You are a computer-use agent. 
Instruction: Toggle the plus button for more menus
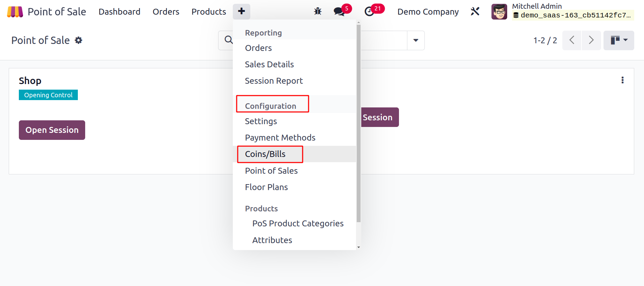coord(242,12)
